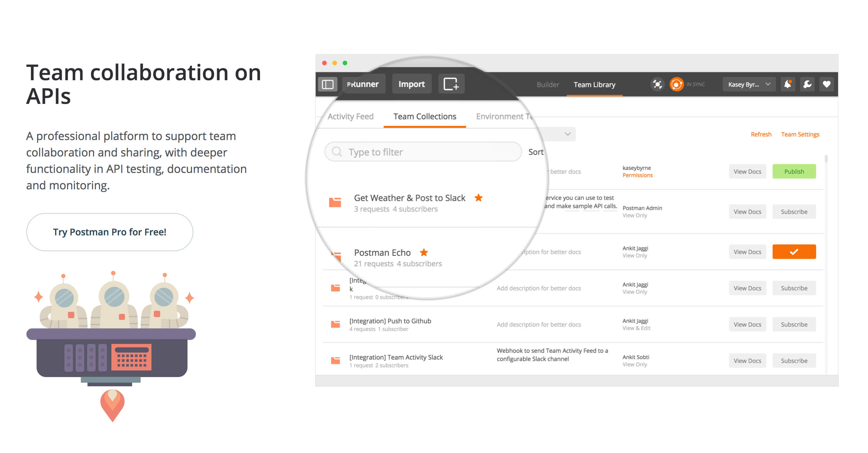Toggle the star next to Postman Echo
This screenshot has height=453, width=868.
pyautogui.click(x=424, y=252)
